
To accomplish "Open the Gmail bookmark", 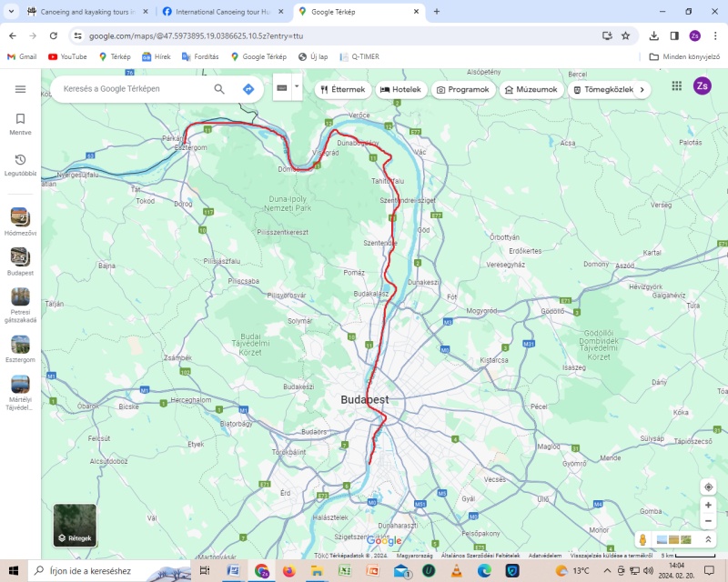I will [x=22, y=56].
